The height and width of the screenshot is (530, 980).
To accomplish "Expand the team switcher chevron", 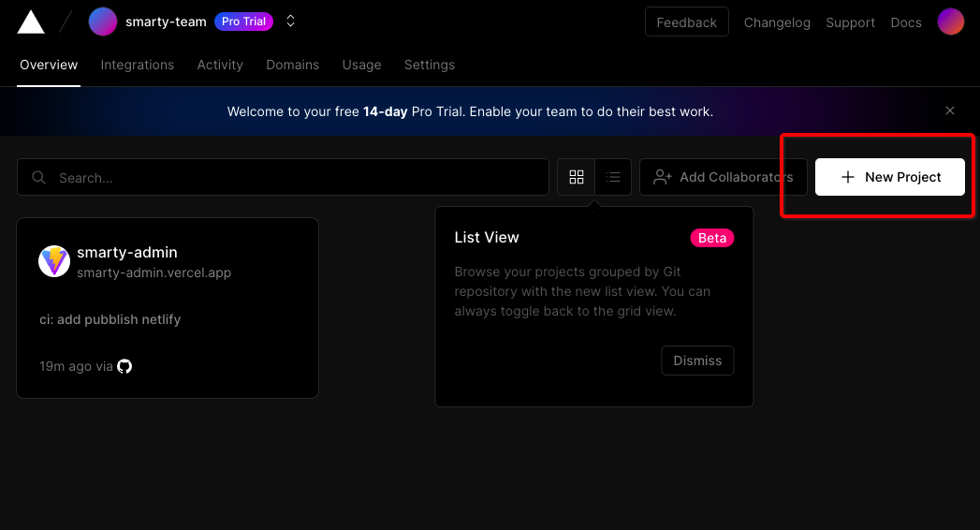I will 291,22.
